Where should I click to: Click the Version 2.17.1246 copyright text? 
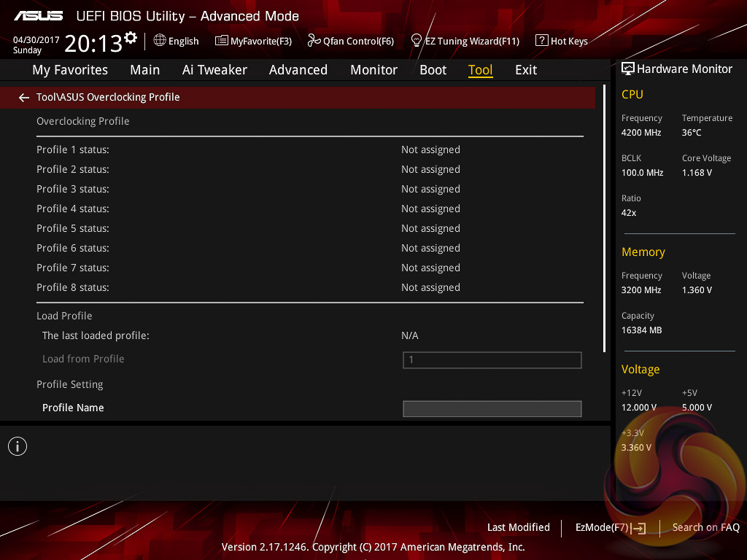(373, 547)
